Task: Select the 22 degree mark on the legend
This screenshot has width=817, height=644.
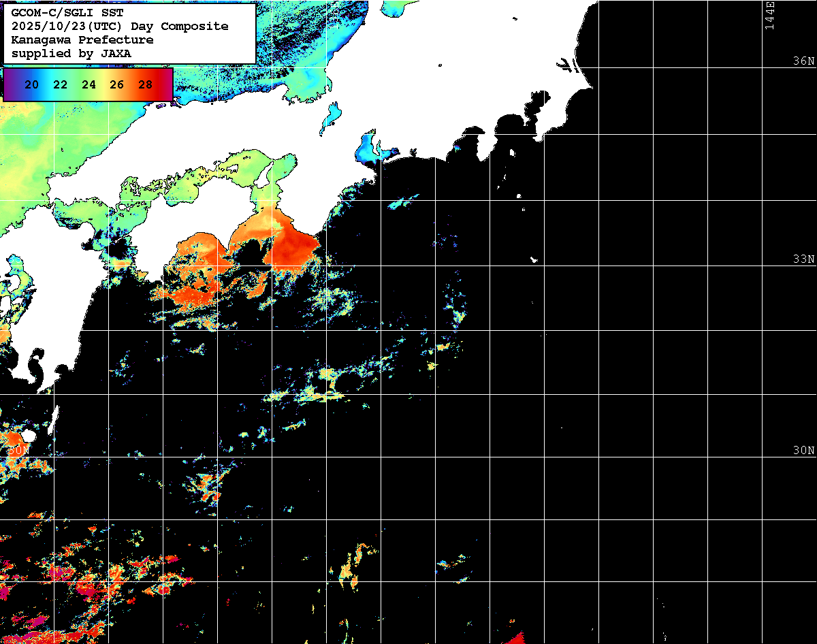Action: (60, 84)
